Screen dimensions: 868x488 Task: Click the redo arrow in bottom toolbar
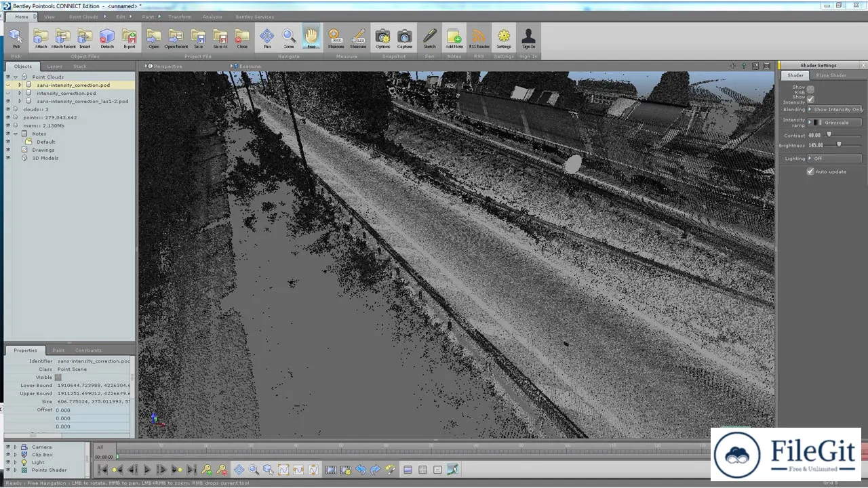[x=375, y=470]
